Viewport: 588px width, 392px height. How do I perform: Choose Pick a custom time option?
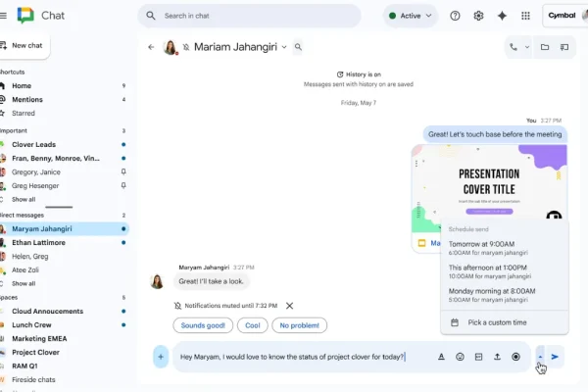tap(497, 322)
